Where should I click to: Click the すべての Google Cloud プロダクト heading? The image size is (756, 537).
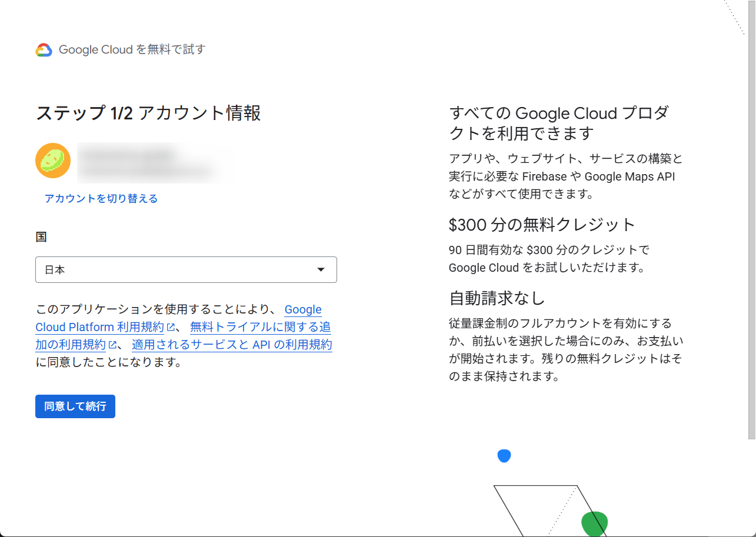coord(559,123)
